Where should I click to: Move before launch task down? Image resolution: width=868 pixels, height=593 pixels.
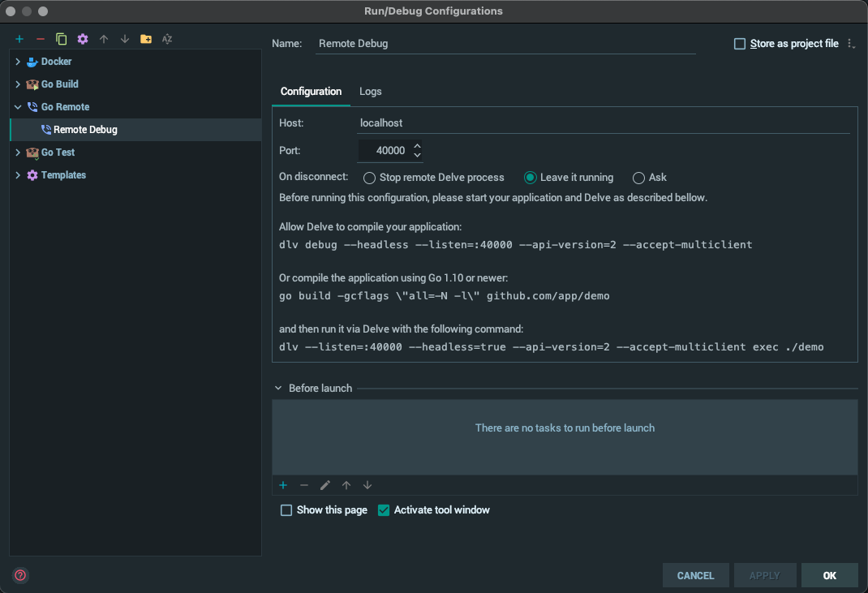pyautogui.click(x=367, y=485)
